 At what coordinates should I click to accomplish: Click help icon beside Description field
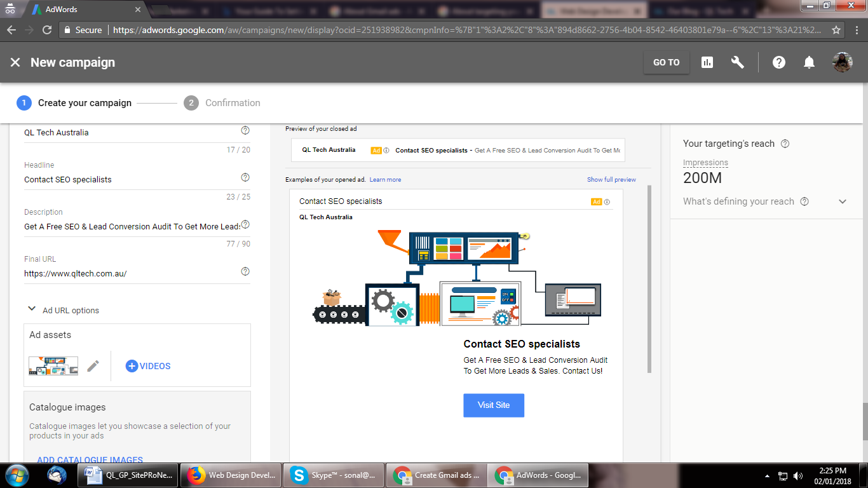[x=245, y=224]
